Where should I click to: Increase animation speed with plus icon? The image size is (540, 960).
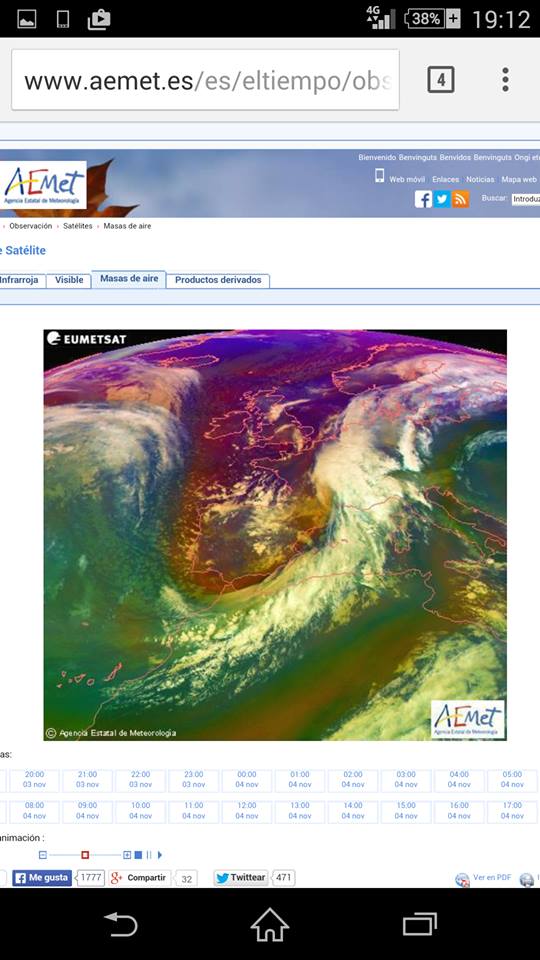point(127,855)
